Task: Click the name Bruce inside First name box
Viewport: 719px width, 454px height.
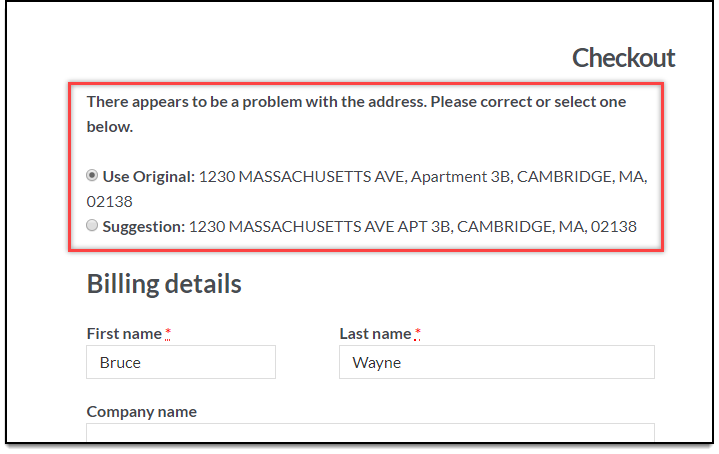Action: click(120, 363)
